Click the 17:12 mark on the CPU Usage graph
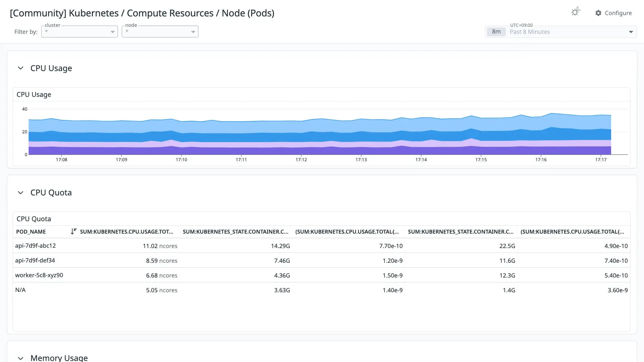The width and height of the screenshot is (644, 362). coord(301,160)
